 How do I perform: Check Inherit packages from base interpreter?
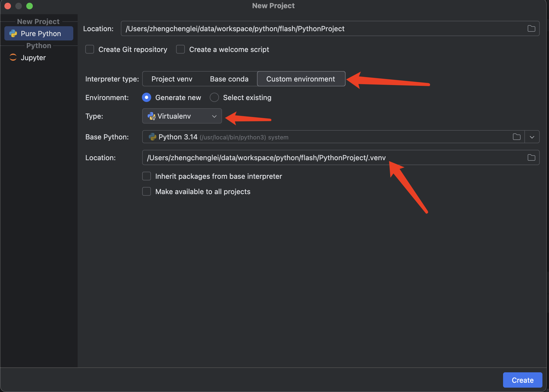tap(146, 176)
